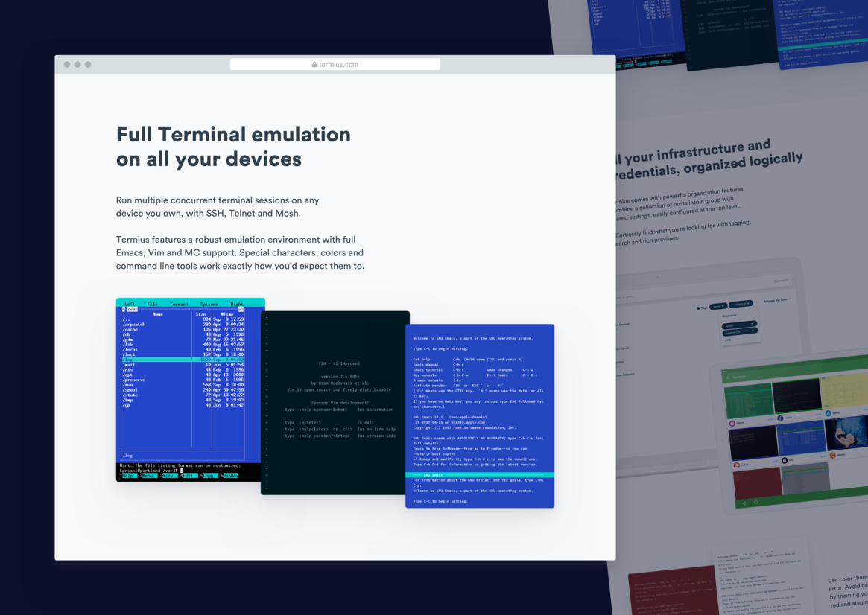Click the GNU Emacs terminal screenshot
The height and width of the screenshot is (615, 868).
[x=479, y=415]
